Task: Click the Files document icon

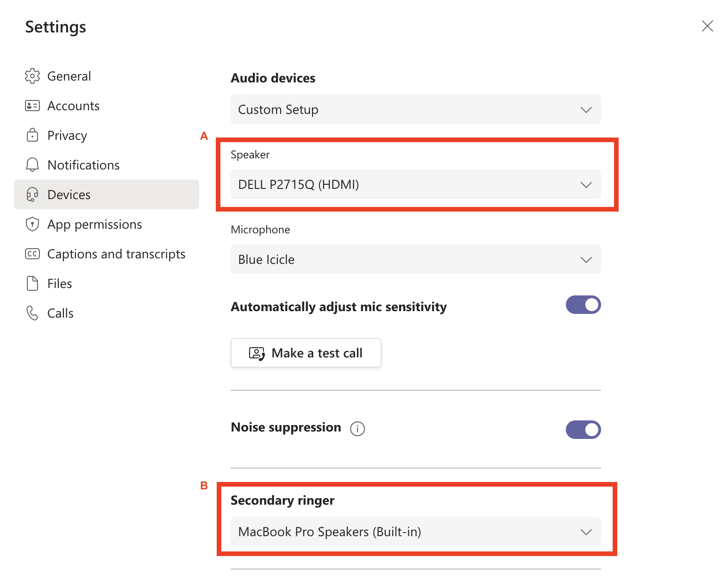Action: point(32,283)
